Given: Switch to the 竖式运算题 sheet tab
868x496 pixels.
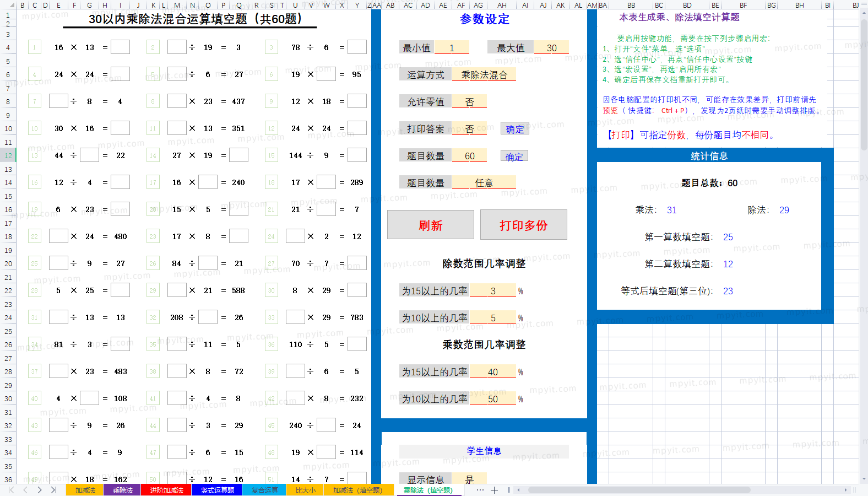Looking at the screenshot, I should point(217,490).
